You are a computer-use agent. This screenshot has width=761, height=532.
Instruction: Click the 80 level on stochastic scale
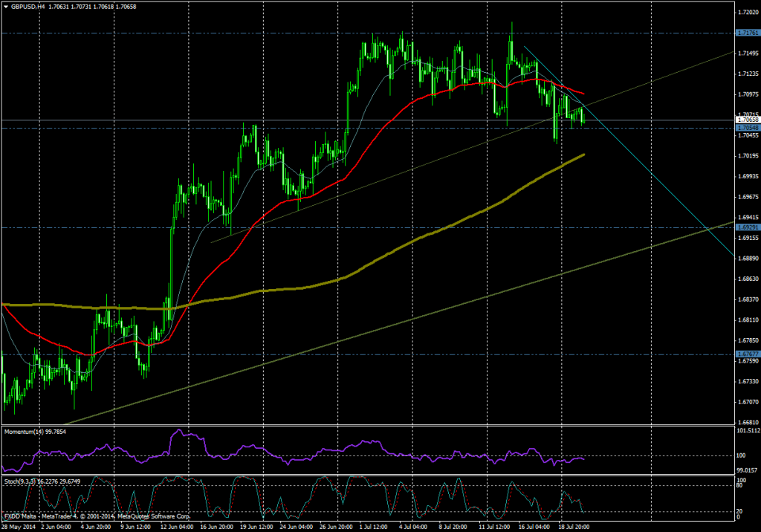coord(741,487)
